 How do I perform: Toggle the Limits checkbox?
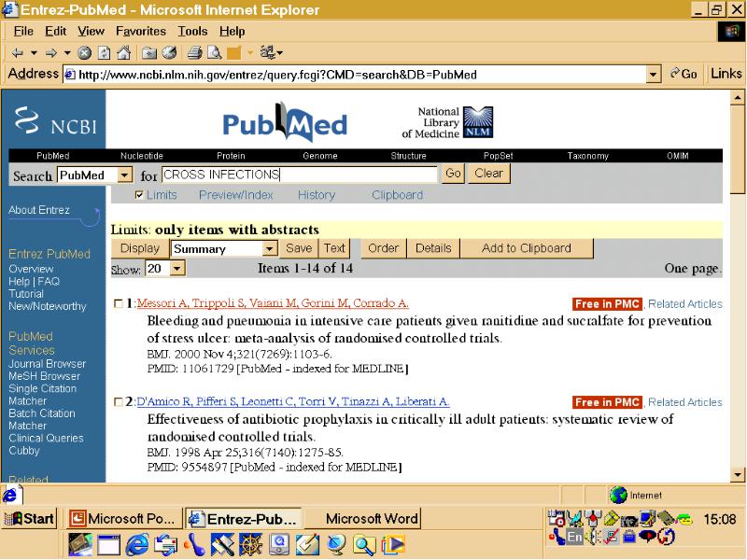139,195
